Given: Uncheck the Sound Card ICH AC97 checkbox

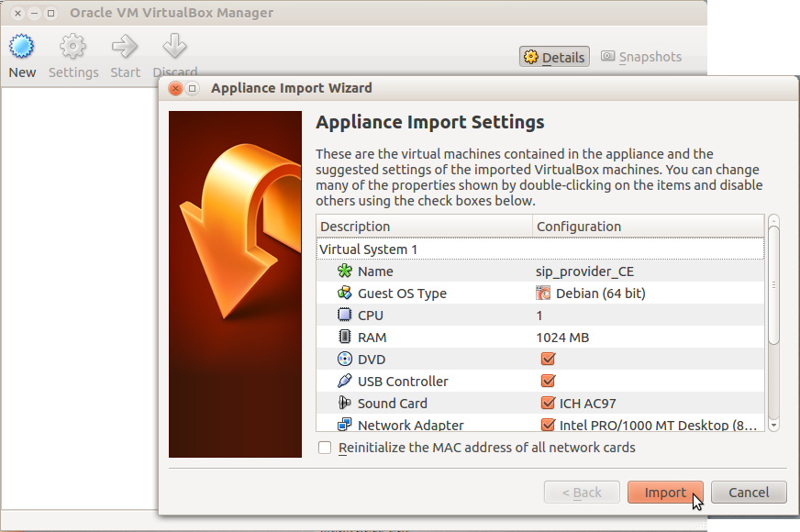Looking at the screenshot, I should tap(548, 403).
